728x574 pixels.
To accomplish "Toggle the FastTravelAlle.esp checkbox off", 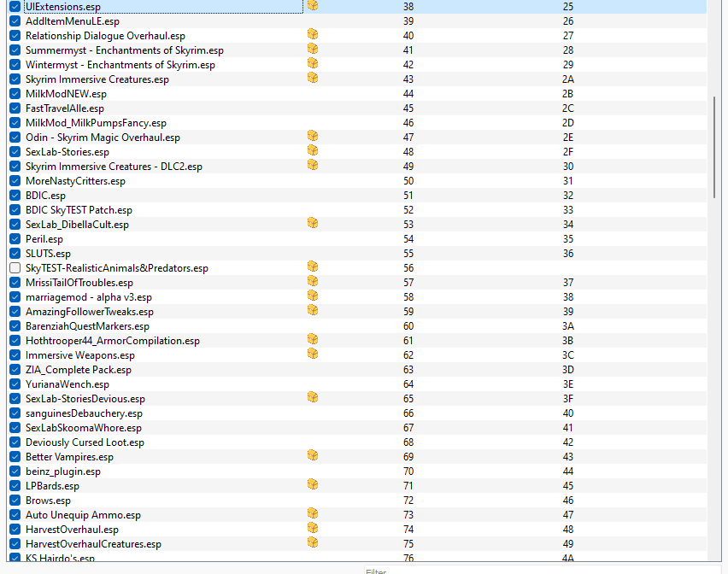I will [x=15, y=108].
